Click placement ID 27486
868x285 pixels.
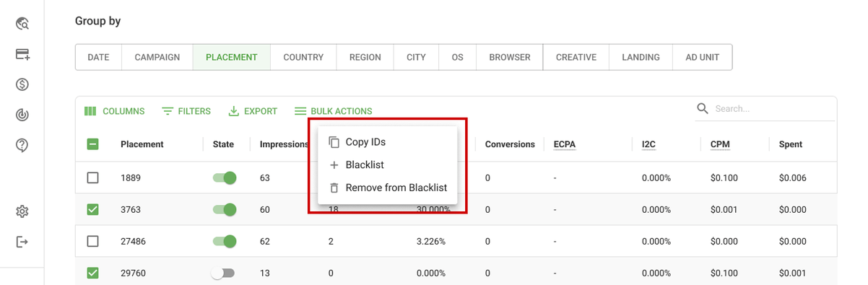coord(133,241)
